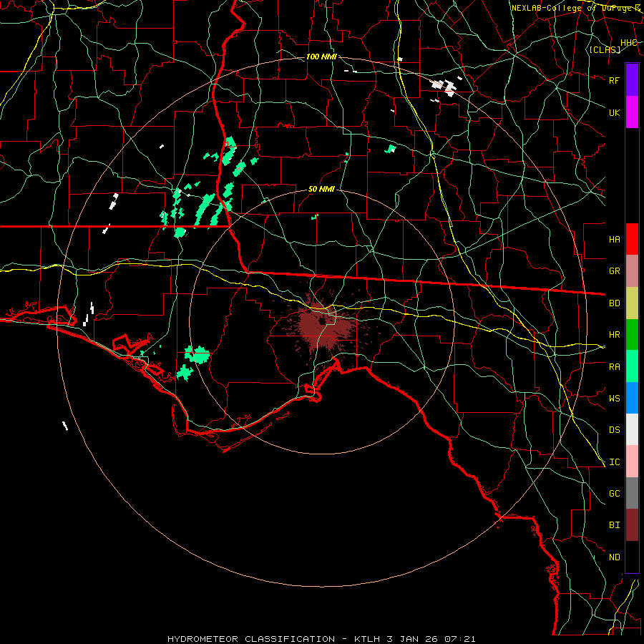Click the HA red legend swatch
Viewport: 644px width, 644px height.
[x=632, y=239]
